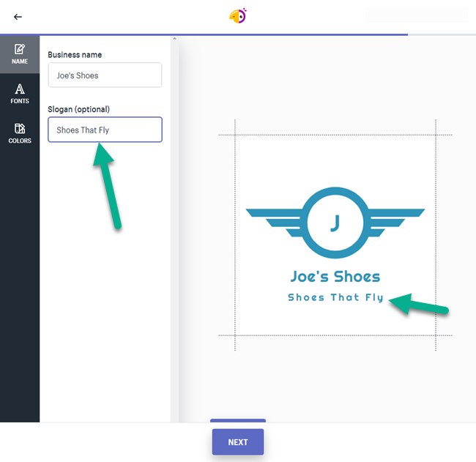
Task: Open the Colors palette section
Action: point(20,133)
